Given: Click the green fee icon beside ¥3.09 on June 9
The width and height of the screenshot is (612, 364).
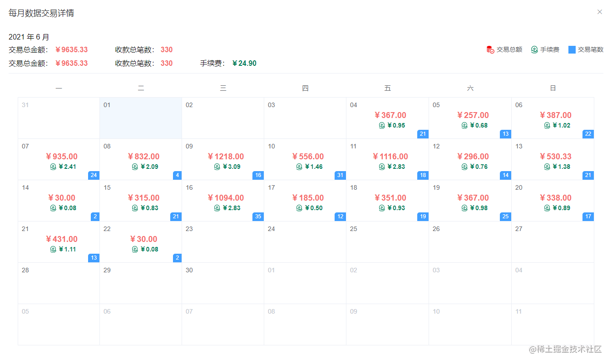Looking at the screenshot, I should pos(217,167).
